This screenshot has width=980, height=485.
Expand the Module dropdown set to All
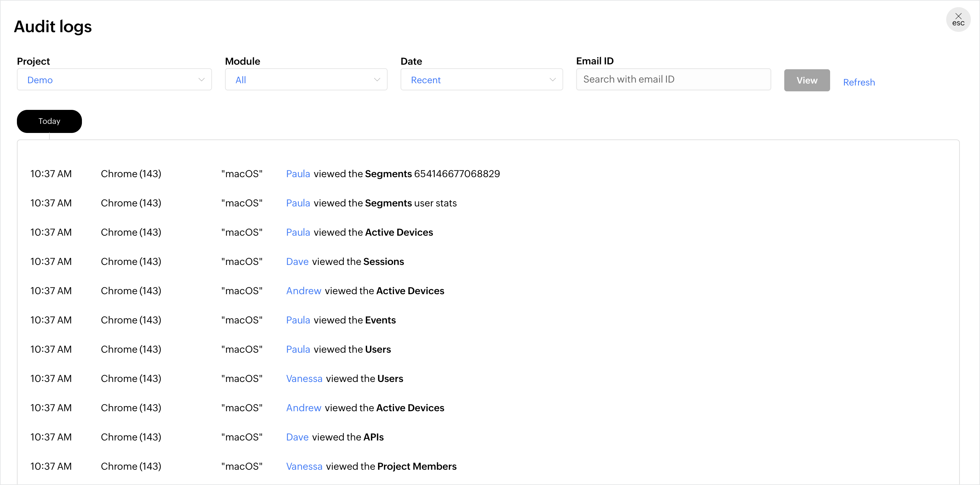[x=306, y=80]
